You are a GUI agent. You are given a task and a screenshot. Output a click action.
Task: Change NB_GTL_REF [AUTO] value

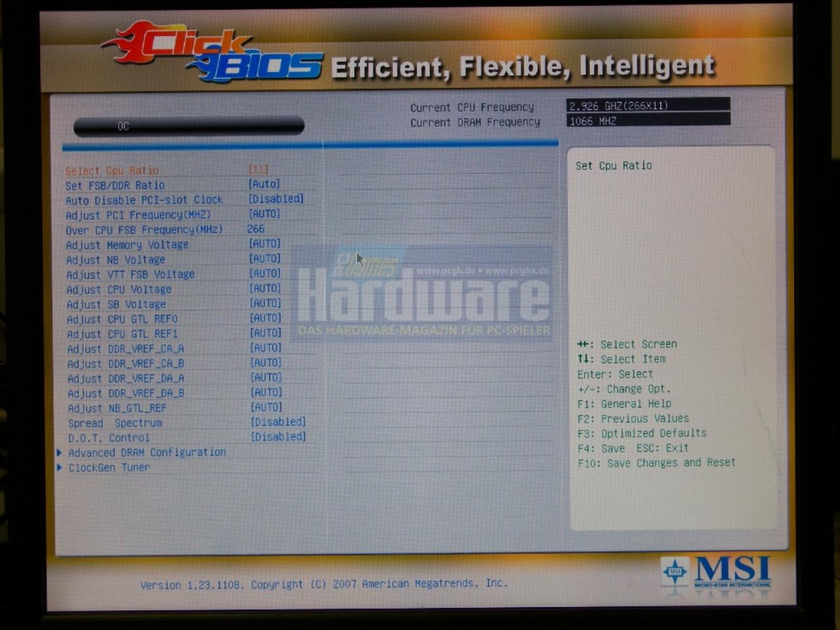(266, 408)
